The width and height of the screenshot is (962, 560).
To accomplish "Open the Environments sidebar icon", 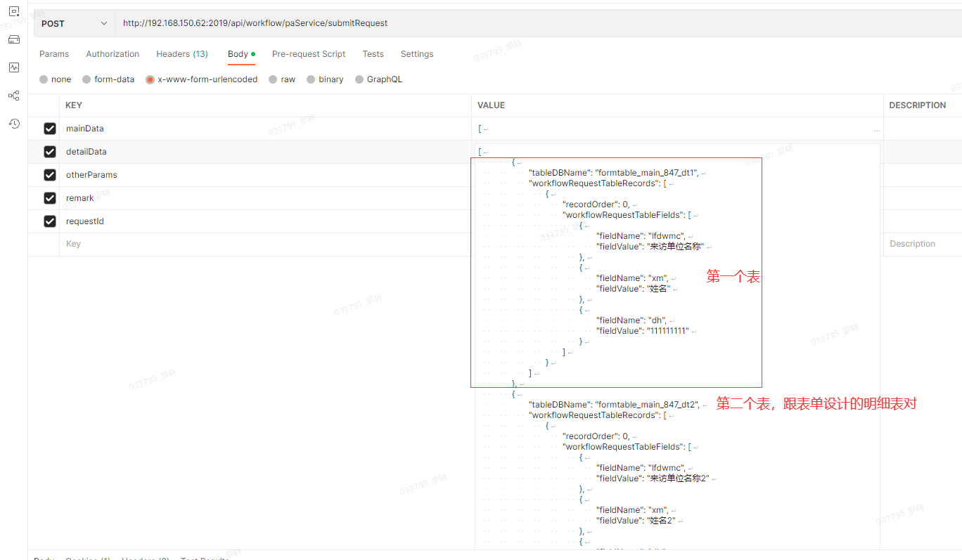I will 14,11.
